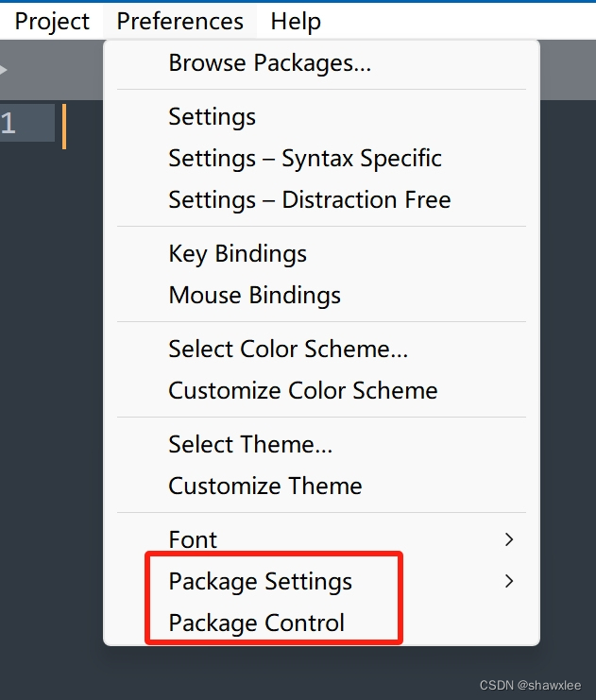Open Mouse Bindings

click(321, 295)
